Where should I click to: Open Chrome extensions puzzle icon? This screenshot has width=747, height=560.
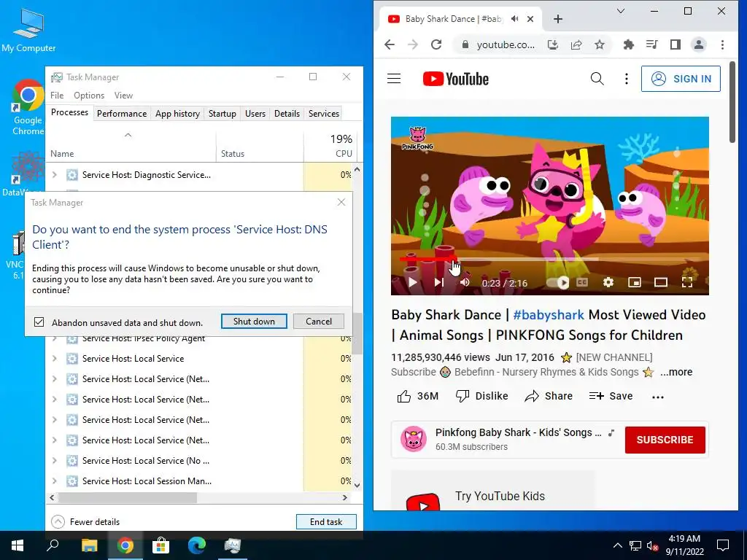[x=629, y=44]
